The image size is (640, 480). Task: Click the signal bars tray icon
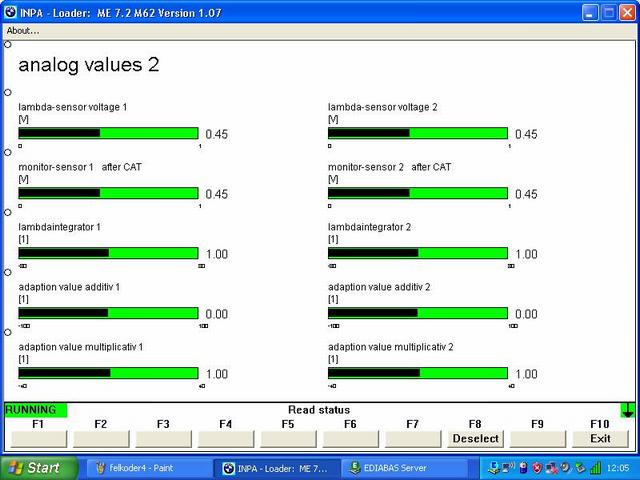(x=596, y=467)
